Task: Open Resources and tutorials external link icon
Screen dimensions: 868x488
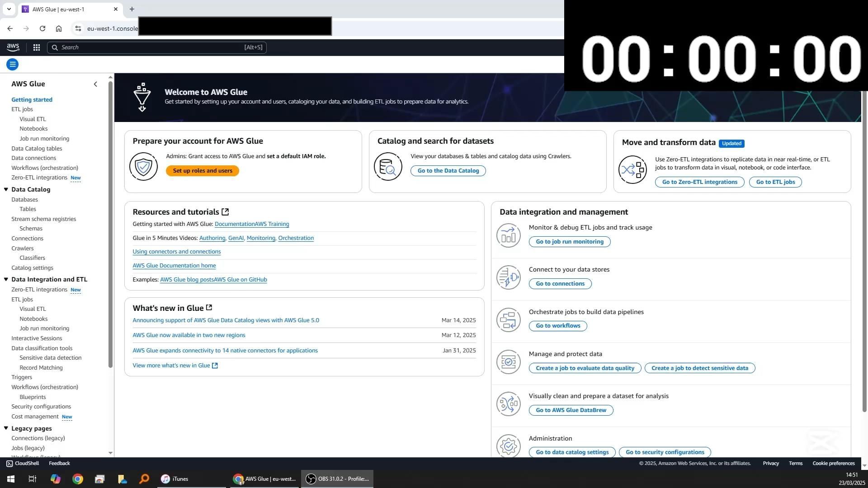Action: pos(225,212)
